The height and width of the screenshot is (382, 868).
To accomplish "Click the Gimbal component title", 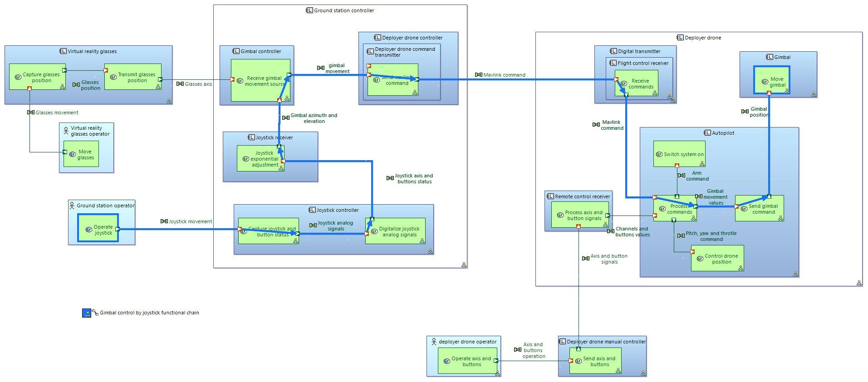I will (782, 57).
